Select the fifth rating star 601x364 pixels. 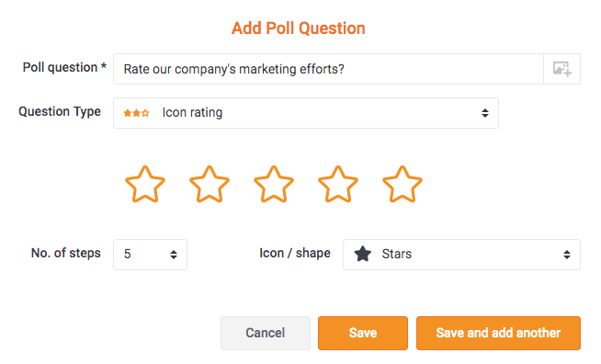pos(403,185)
